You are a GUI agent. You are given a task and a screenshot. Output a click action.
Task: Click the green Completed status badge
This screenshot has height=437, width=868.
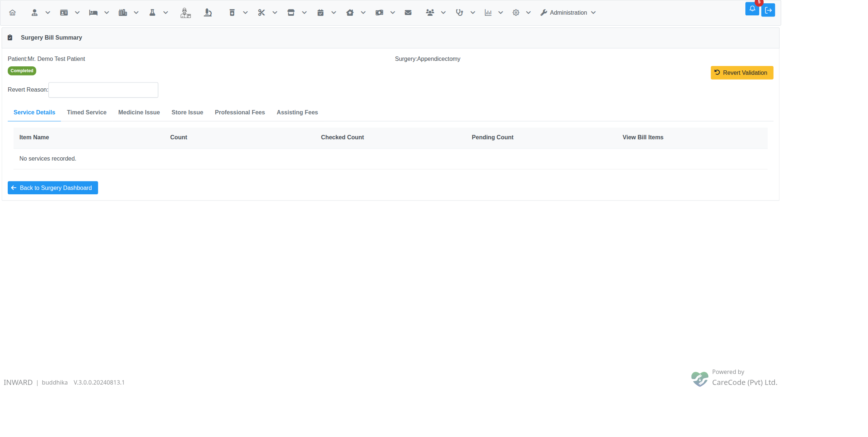[x=22, y=71]
